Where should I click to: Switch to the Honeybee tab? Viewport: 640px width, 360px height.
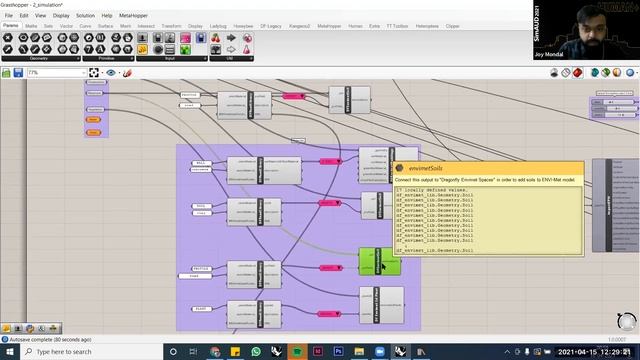pos(243,26)
